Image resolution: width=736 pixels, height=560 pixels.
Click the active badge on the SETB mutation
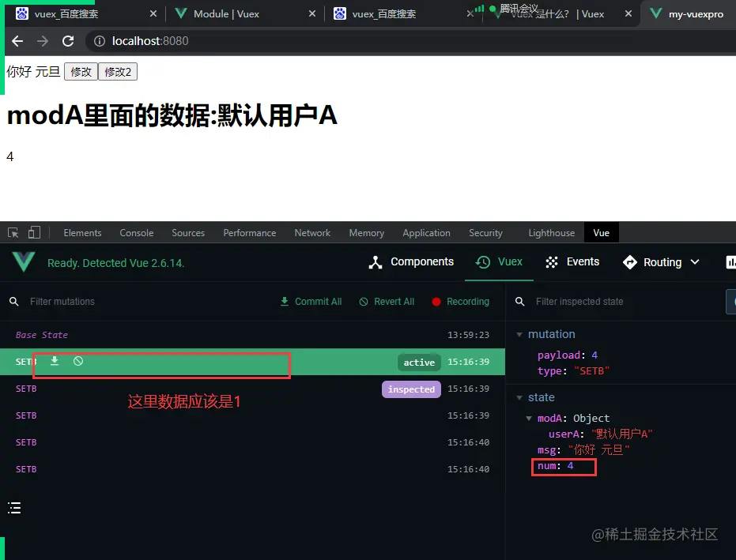click(419, 362)
